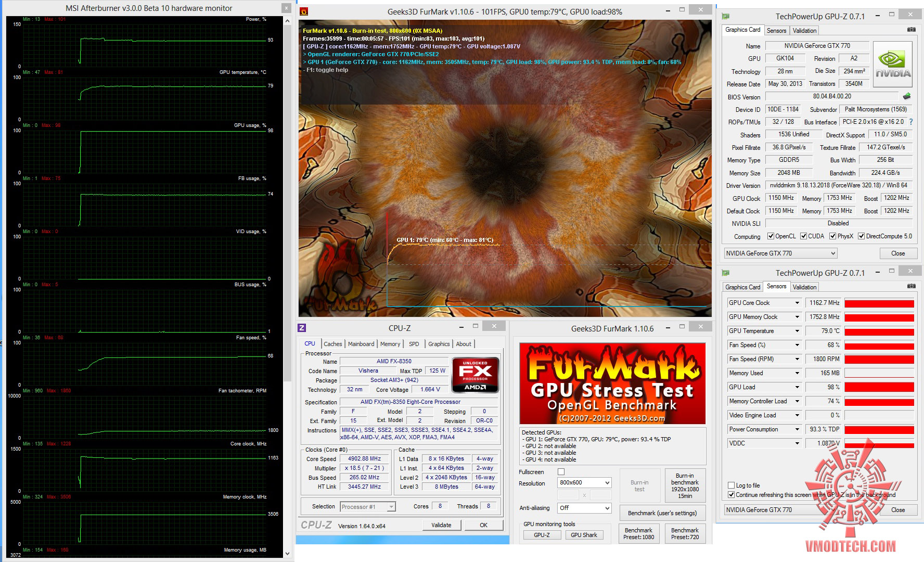Open the GPU Memory Clock sensor dropdown
This screenshot has height=562, width=924.
point(797,317)
